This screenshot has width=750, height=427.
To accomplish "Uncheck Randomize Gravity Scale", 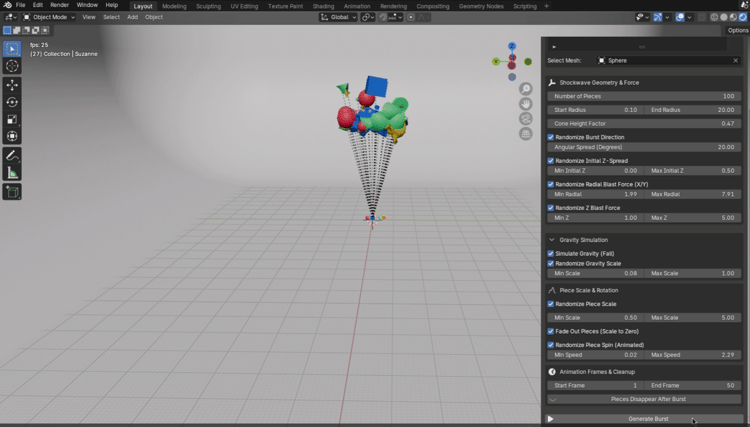I will (x=551, y=263).
